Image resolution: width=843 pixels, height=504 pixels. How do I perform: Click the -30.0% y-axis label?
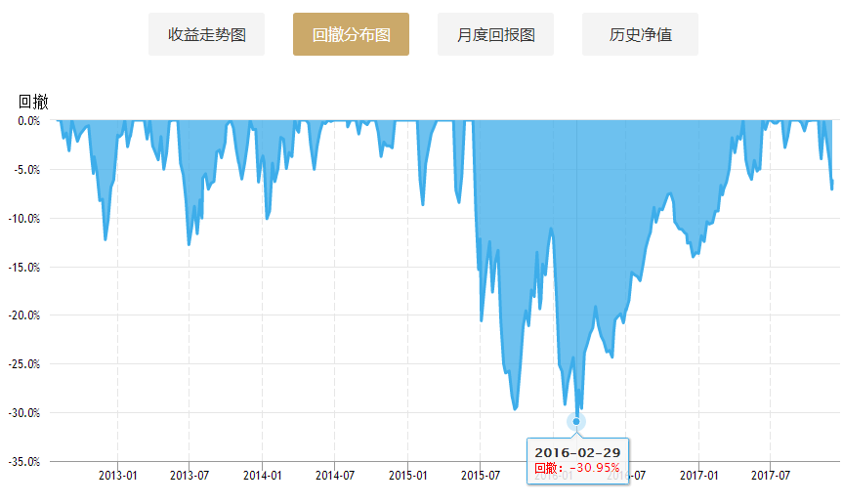point(24,412)
